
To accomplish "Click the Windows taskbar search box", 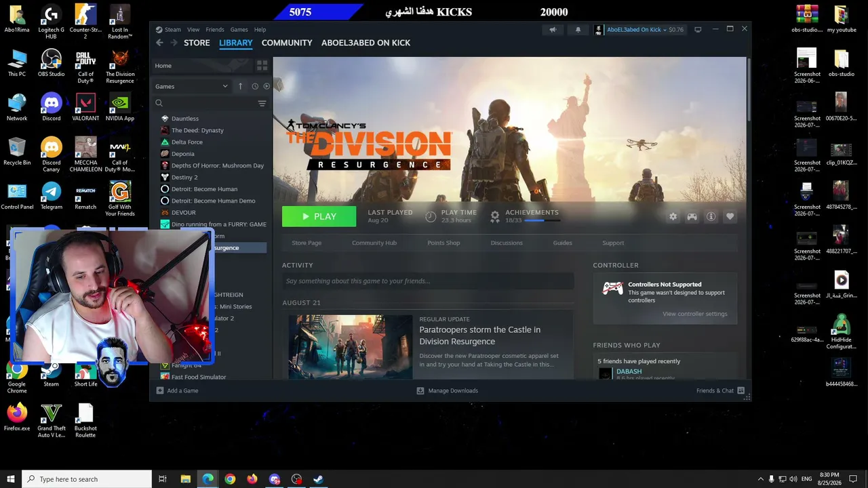I will coord(87,479).
